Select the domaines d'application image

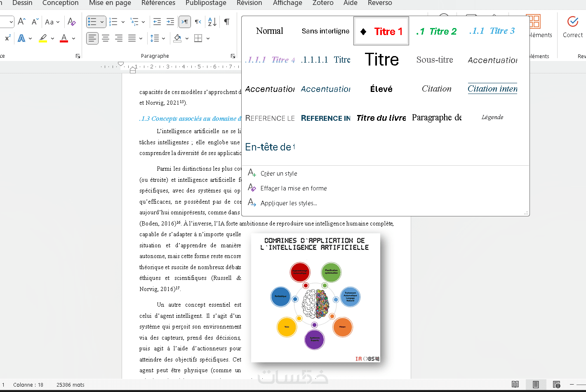[316, 298]
